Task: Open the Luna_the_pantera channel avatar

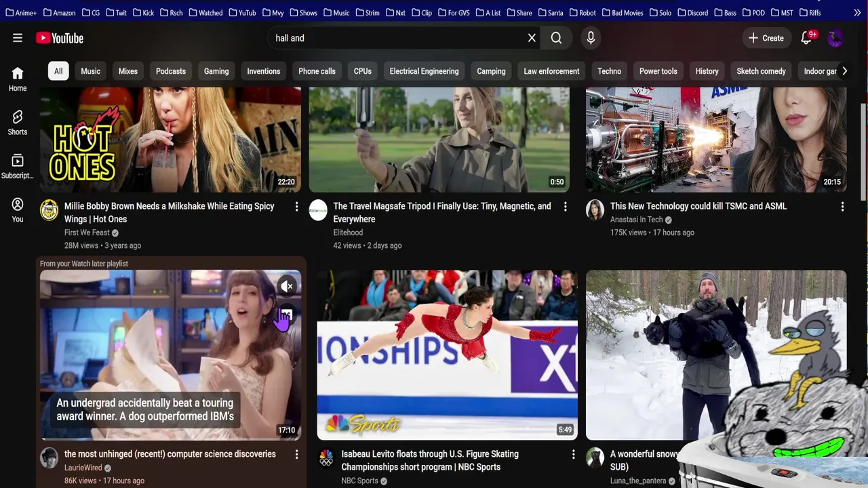Action: click(595, 458)
